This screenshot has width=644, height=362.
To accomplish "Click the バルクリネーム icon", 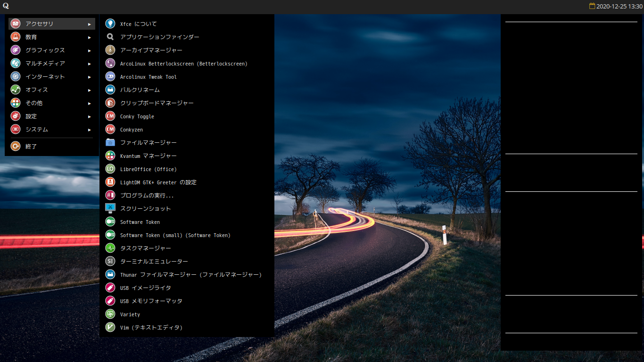I will tap(110, 90).
